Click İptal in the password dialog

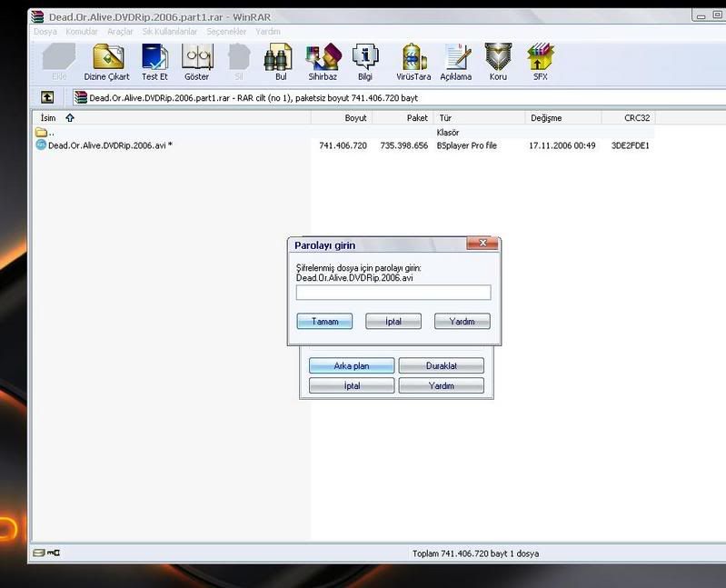393,322
